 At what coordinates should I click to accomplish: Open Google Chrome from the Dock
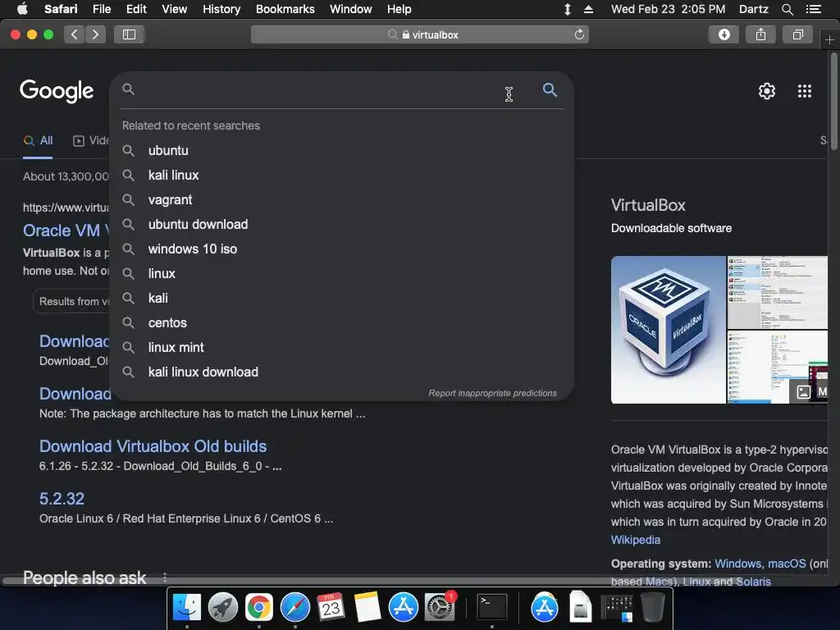[x=258, y=608]
